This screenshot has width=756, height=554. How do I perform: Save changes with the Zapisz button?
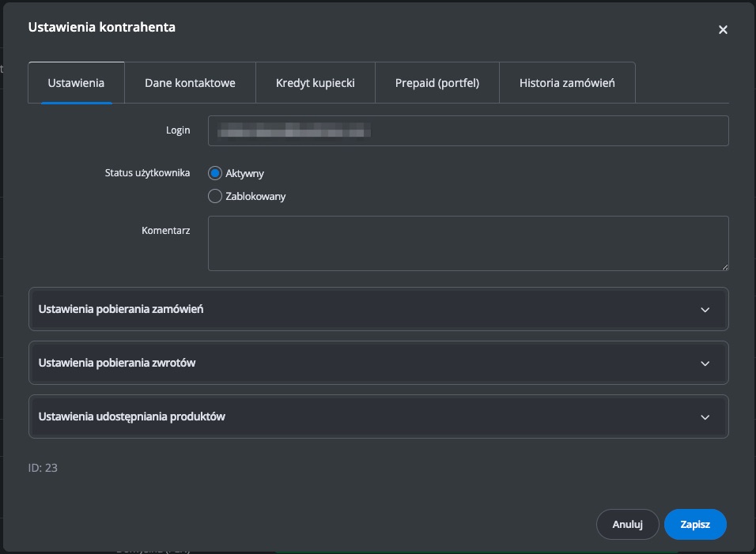695,524
